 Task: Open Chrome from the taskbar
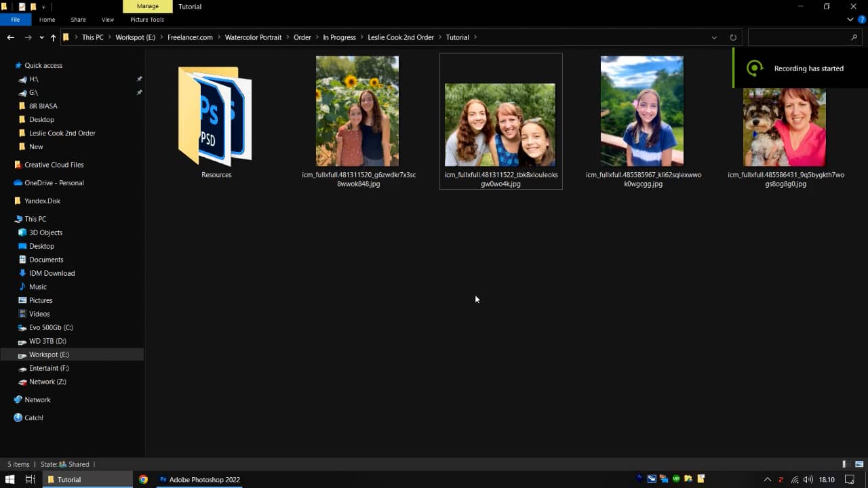click(x=143, y=479)
